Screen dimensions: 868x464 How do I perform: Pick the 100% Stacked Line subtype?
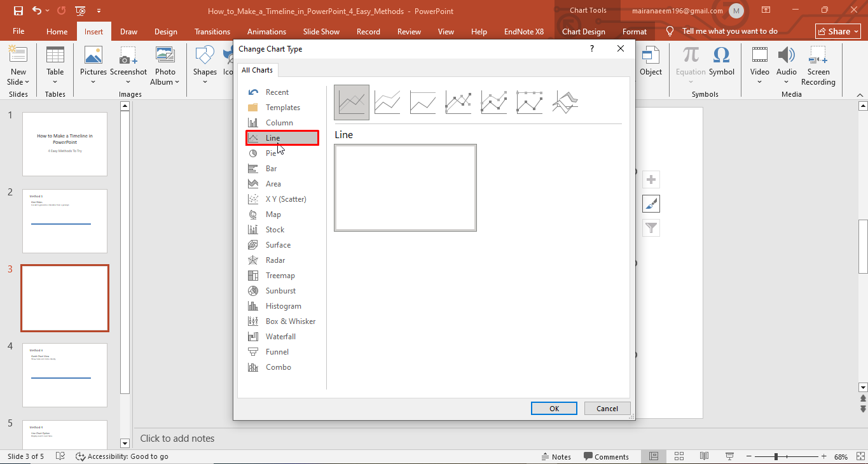click(423, 102)
